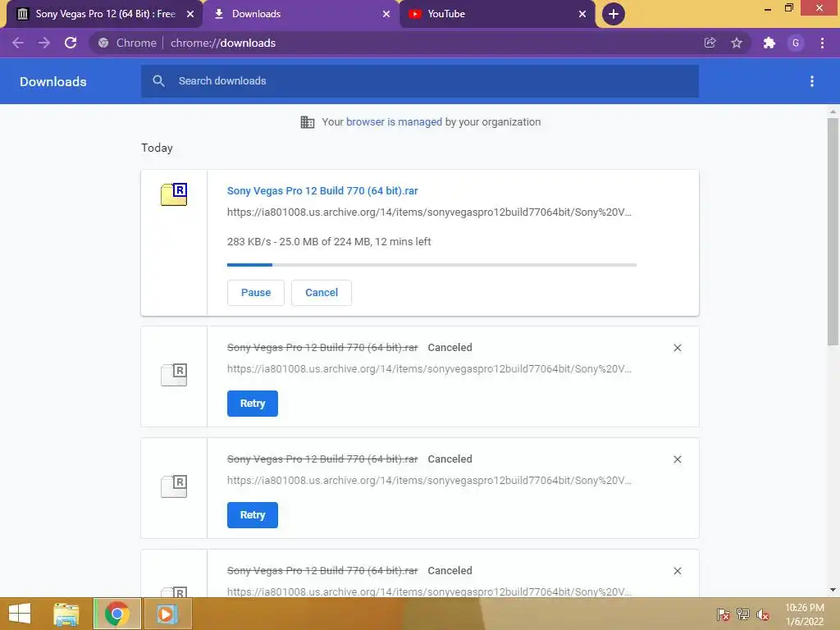Open the G profile avatar
The height and width of the screenshot is (630, 840).
tap(796, 43)
